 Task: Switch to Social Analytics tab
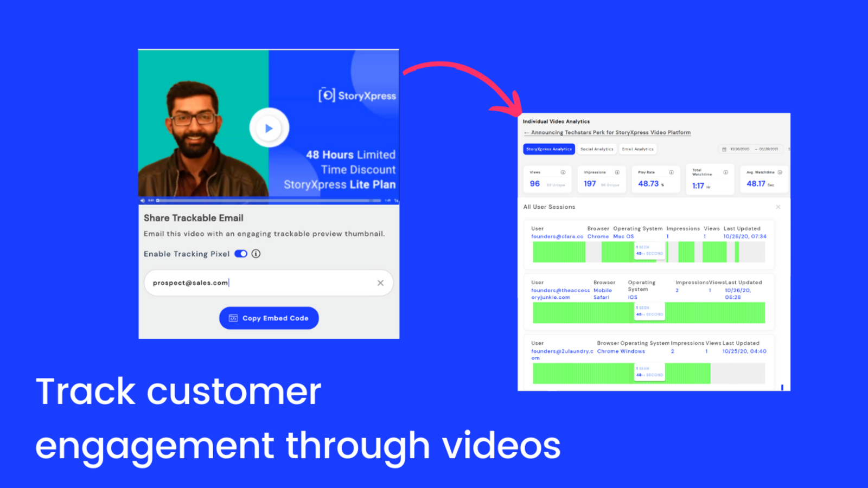click(x=596, y=149)
